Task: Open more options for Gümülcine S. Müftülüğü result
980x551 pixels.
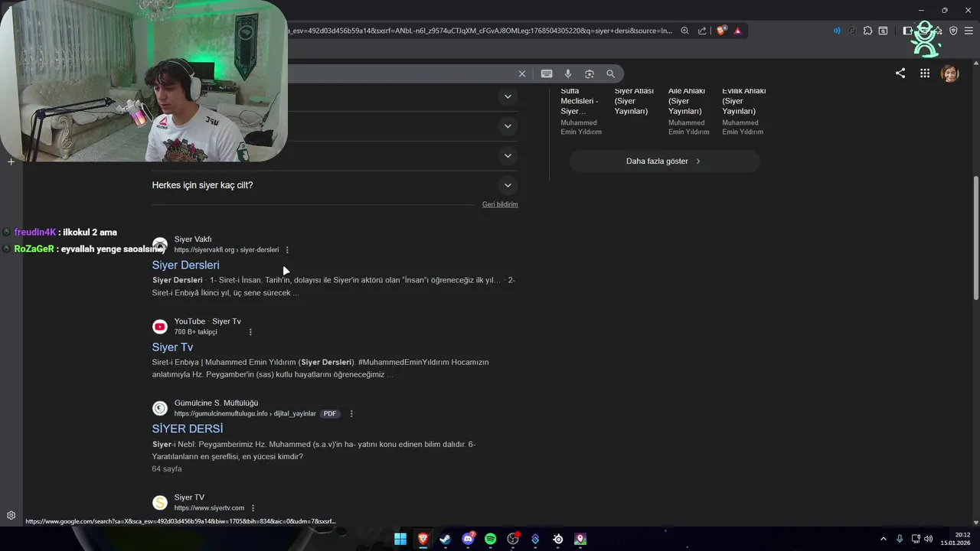Action: click(x=351, y=414)
